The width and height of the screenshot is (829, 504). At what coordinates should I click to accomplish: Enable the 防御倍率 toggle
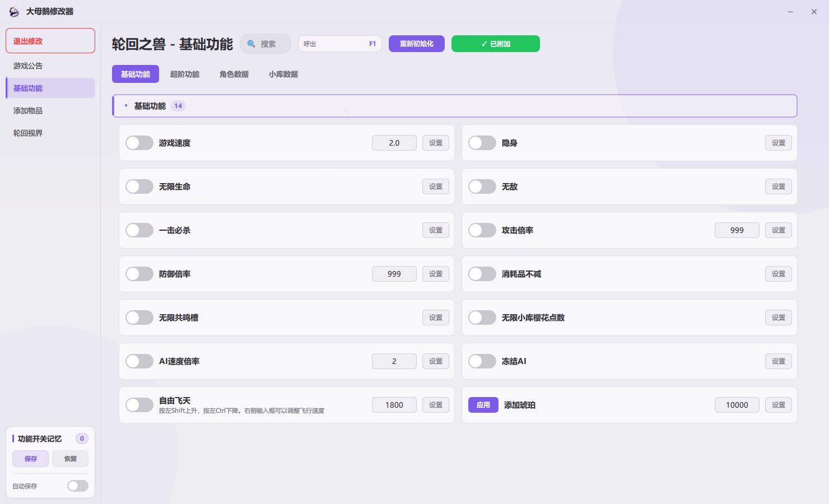tap(139, 274)
